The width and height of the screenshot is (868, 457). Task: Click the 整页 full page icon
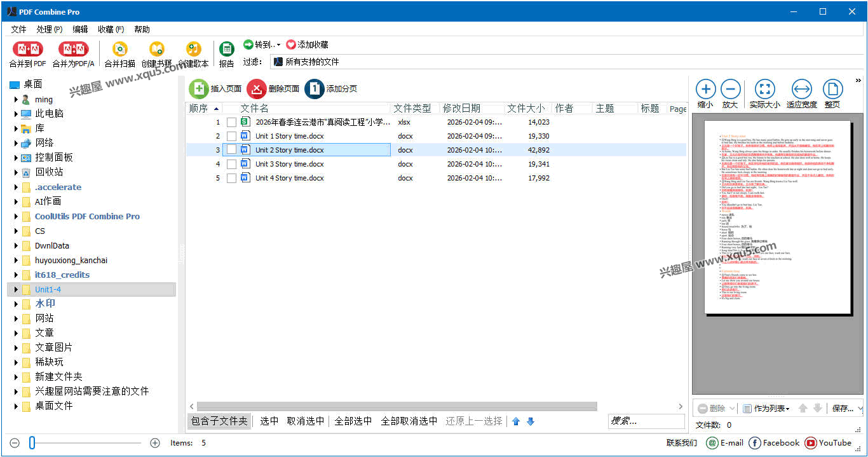[x=832, y=89]
